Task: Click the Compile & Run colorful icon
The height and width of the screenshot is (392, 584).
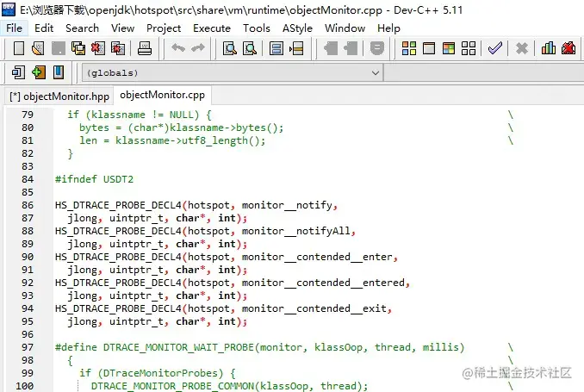Action: pyautogui.click(x=449, y=48)
